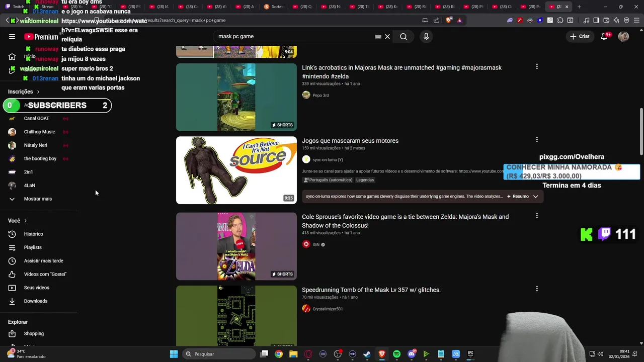Open the Brave Shields lion icon
This screenshot has width=644, height=362.
449,20
